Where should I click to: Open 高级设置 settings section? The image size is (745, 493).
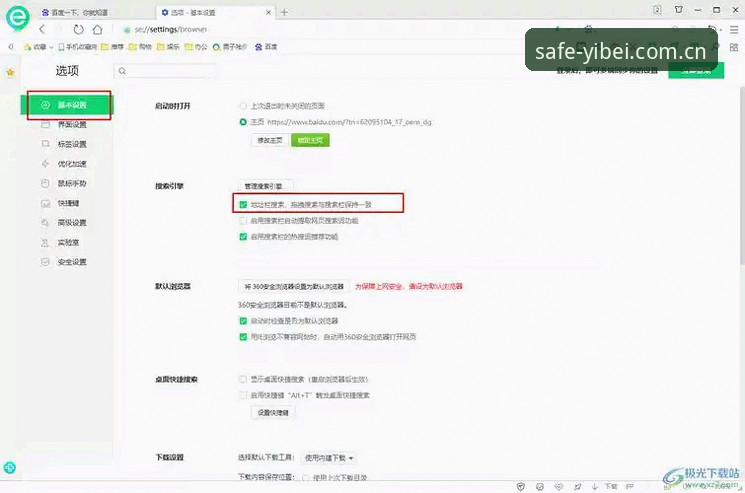coord(67,223)
